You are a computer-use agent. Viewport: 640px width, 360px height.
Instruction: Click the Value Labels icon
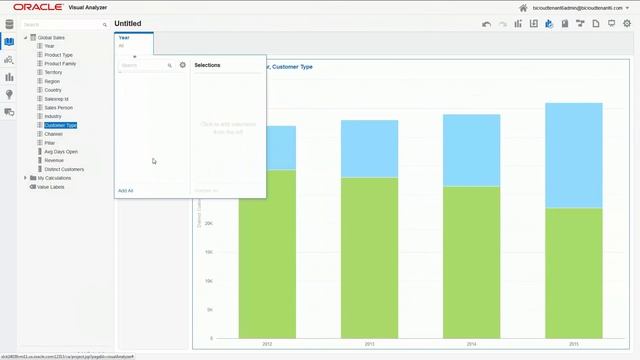pos(33,187)
